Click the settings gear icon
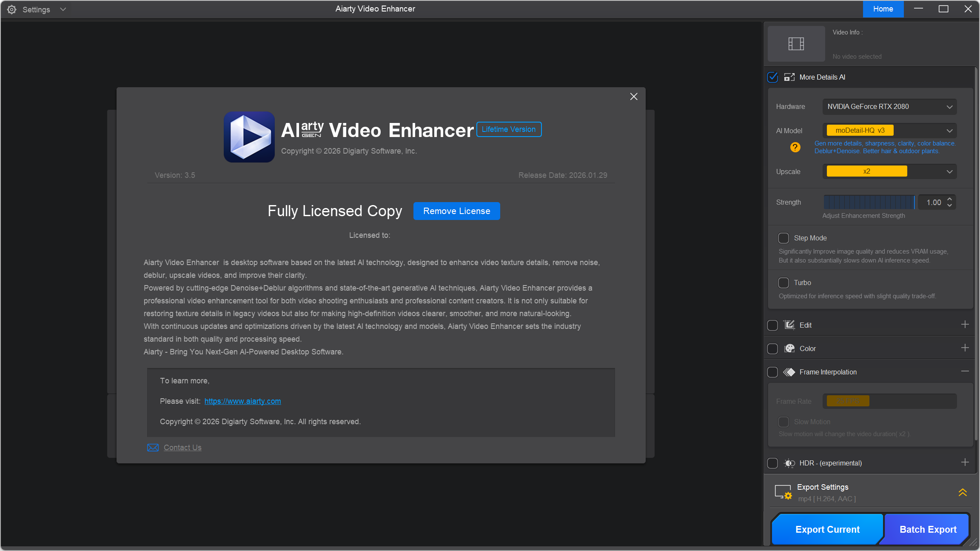 [x=11, y=9]
